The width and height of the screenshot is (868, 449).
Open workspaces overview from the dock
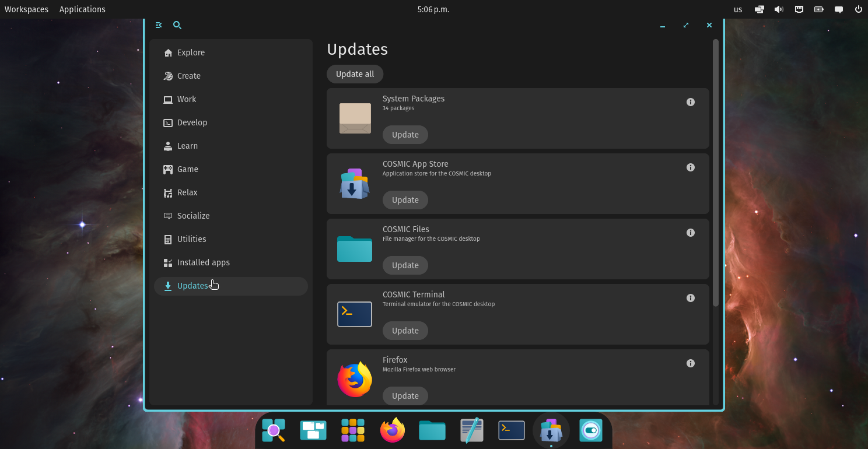[313, 430]
